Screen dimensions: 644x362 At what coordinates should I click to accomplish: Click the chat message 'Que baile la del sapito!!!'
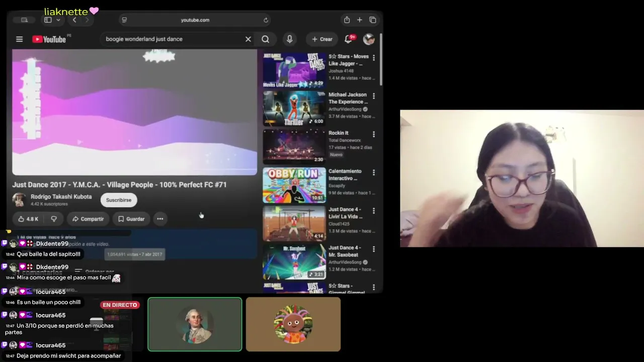point(48,254)
